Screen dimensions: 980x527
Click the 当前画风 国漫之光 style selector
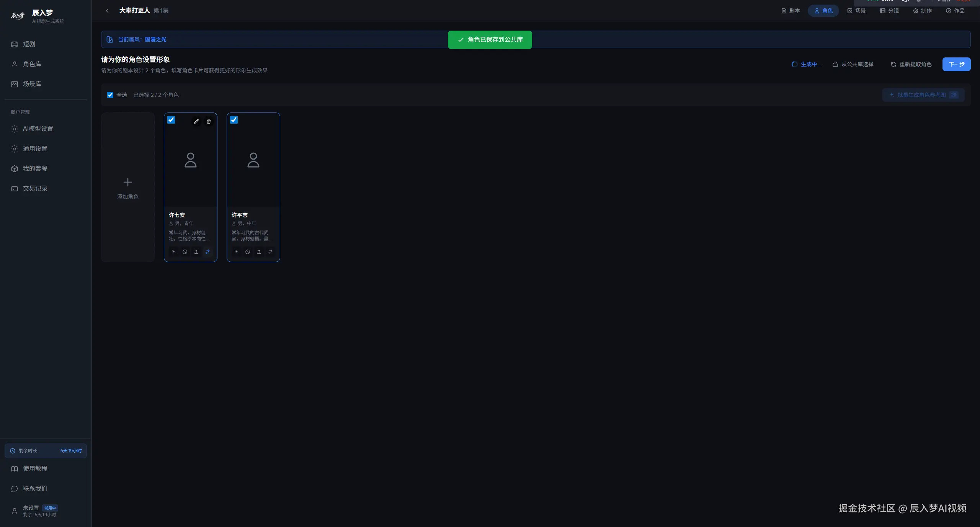[142, 39]
